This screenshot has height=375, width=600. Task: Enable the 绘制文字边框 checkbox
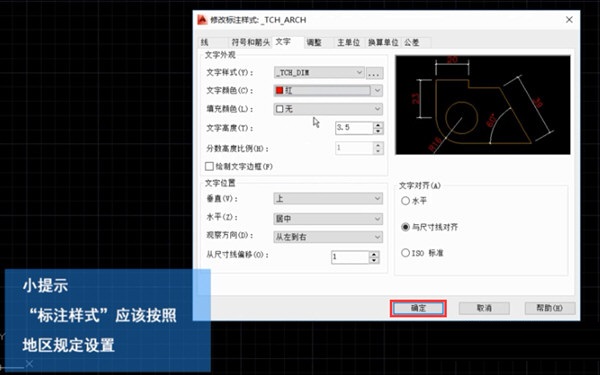click(x=209, y=166)
